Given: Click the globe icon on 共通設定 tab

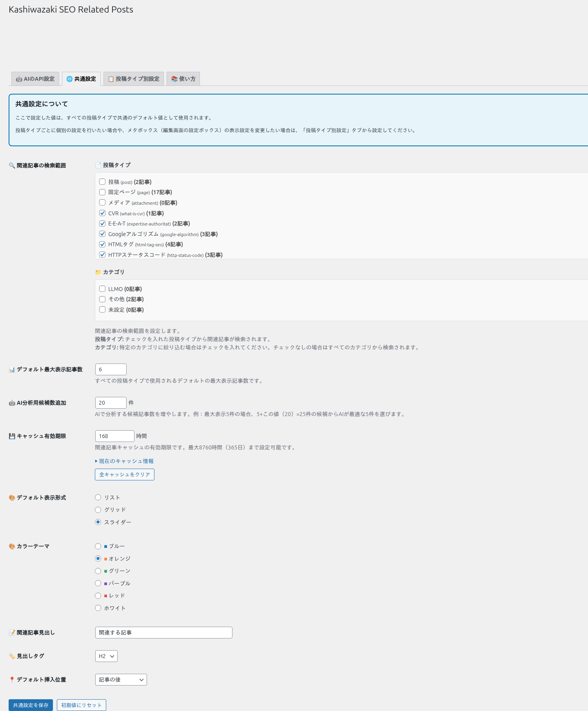Looking at the screenshot, I should [69, 79].
